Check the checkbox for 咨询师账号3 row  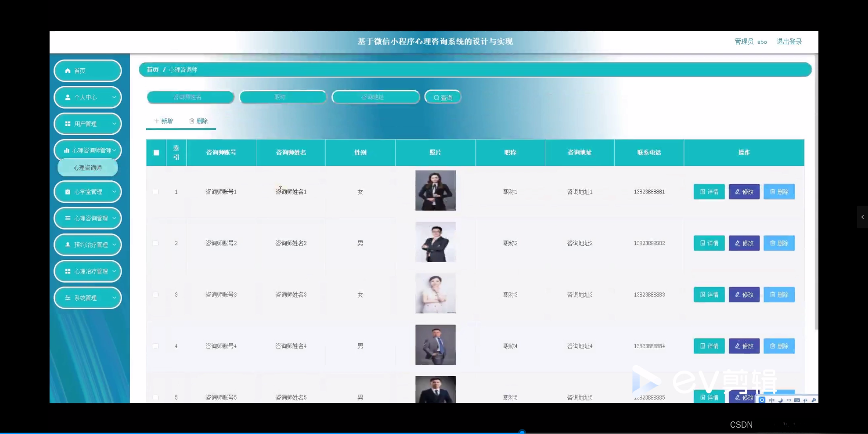click(x=156, y=294)
